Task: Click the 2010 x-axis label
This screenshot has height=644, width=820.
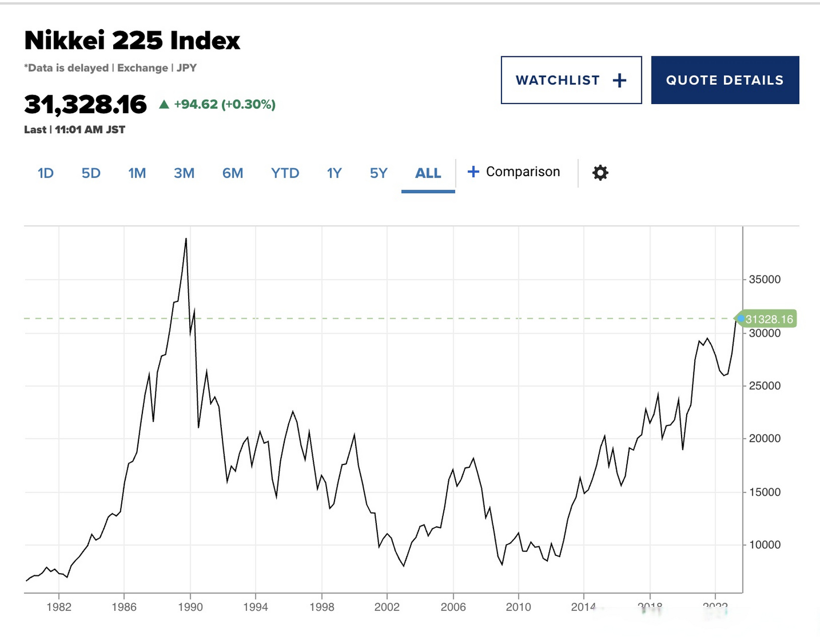Action: 518,607
